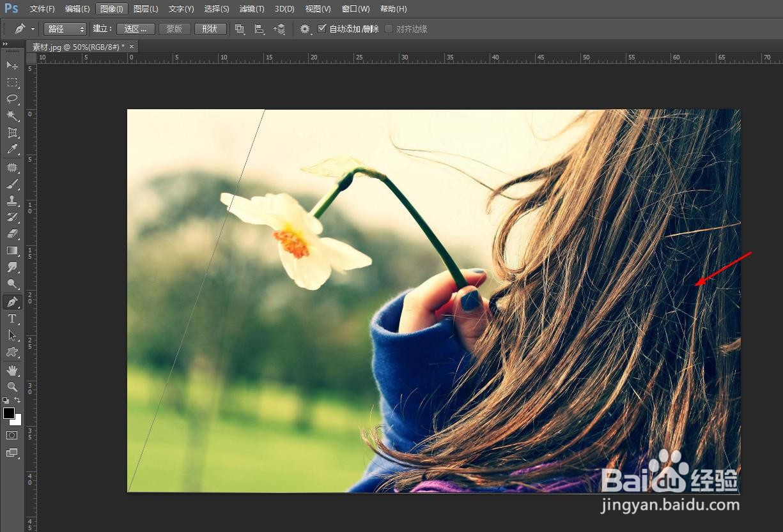Change the screen mode
The height and width of the screenshot is (532, 783).
pos(12,453)
